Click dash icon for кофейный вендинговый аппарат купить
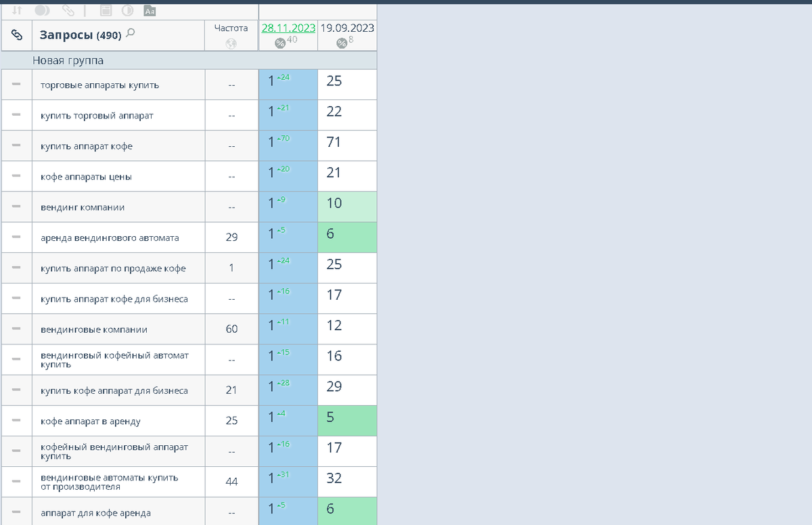Image resolution: width=812 pixels, height=525 pixels. click(x=16, y=451)
